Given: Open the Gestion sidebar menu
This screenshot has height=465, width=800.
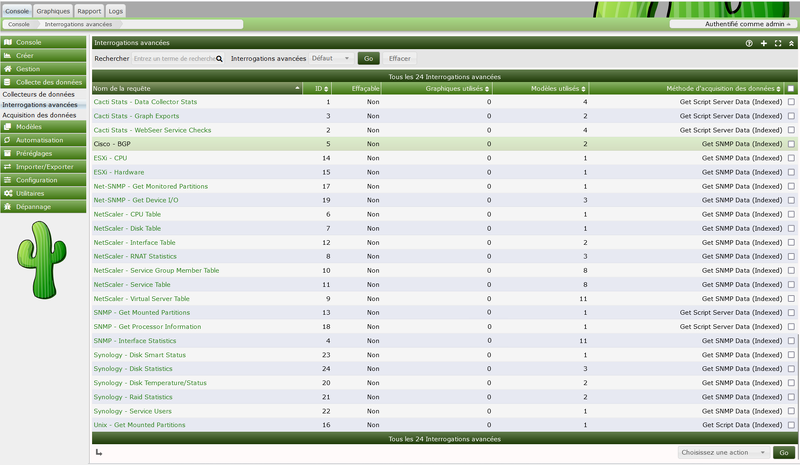Looking at the screenshot, I should 43,68.
